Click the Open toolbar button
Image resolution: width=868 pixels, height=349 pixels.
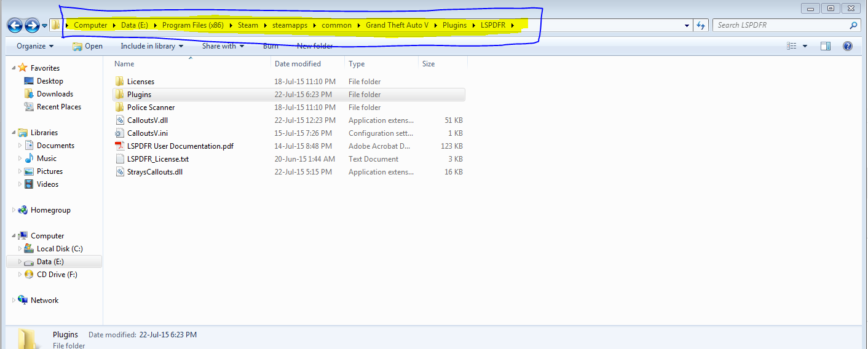coord(87,46)
